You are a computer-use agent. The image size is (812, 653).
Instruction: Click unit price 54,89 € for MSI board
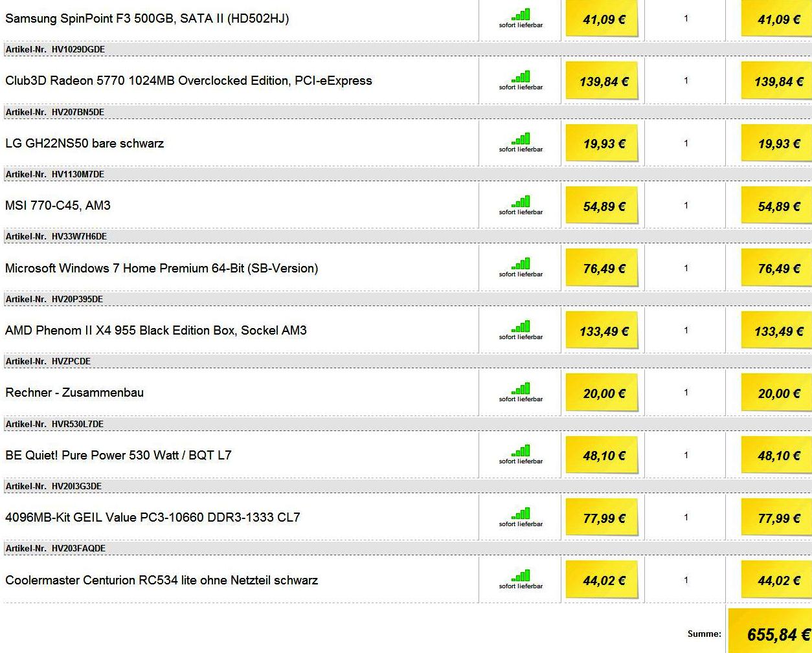coord(602,206)
